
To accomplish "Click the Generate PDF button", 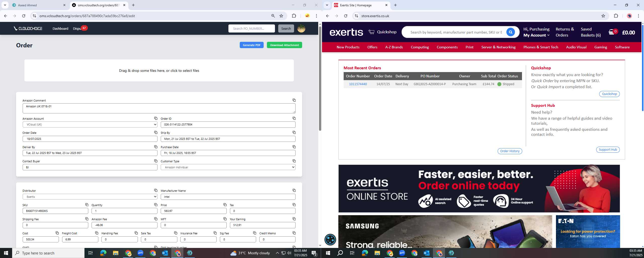I will [252, 45].
